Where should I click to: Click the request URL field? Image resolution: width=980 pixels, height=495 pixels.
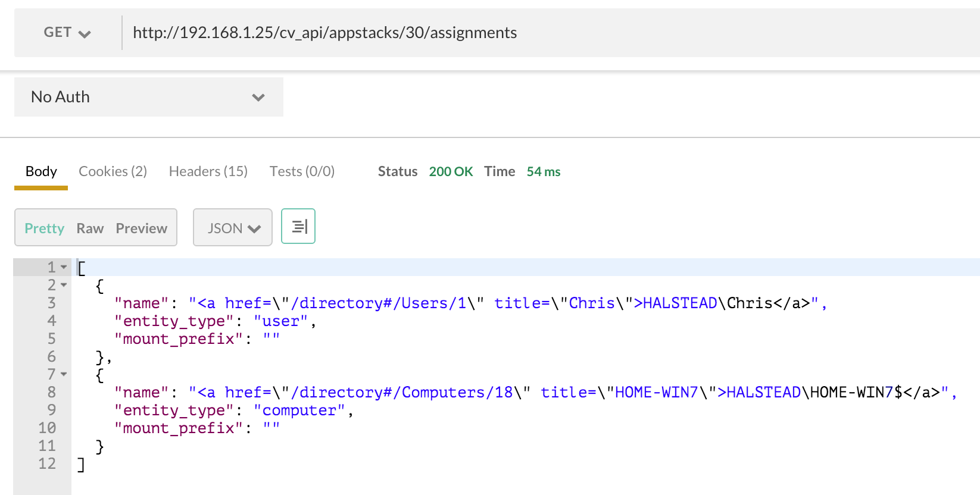click(x=536, y=33)
